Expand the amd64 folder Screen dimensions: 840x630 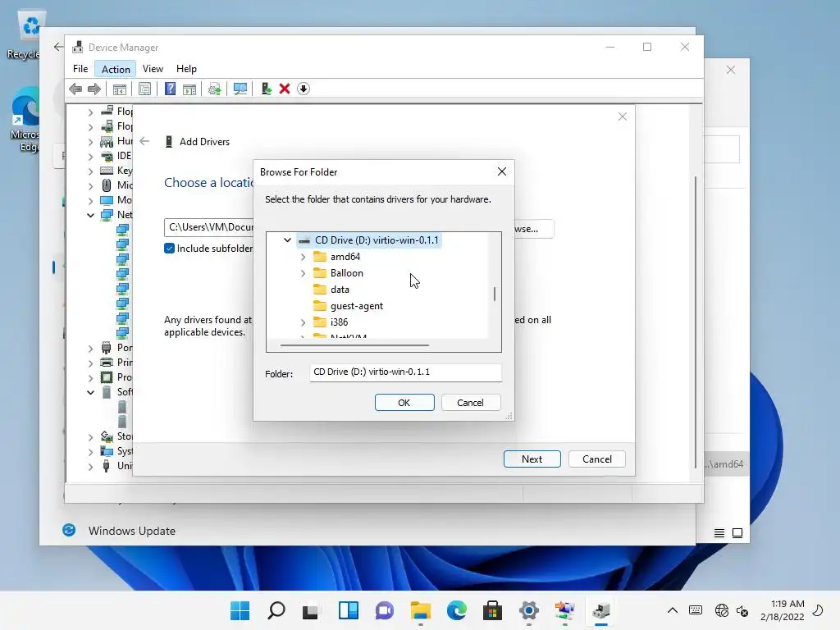click(303, 257)
